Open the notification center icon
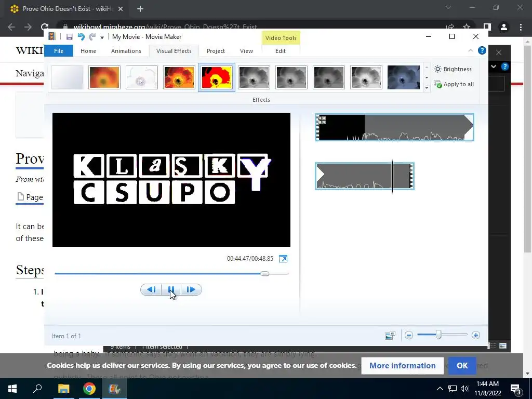The image size is (532, 399). click(x=515, y=389)
